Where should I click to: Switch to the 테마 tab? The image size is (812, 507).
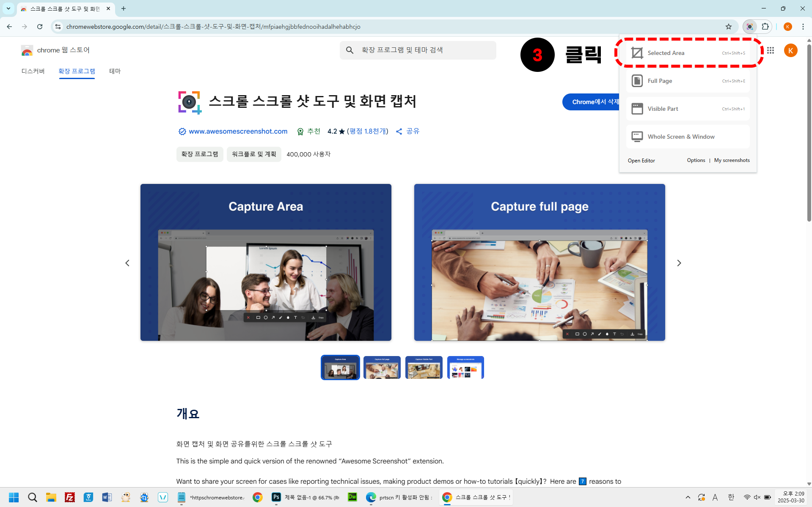pos(115,71)
